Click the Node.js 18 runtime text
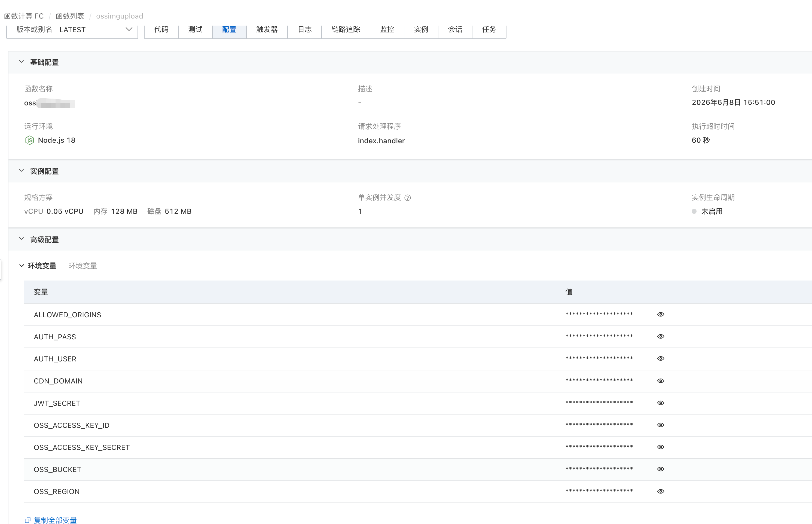The height and width of the screenshot is (524, 812). (x=56, y=140)
